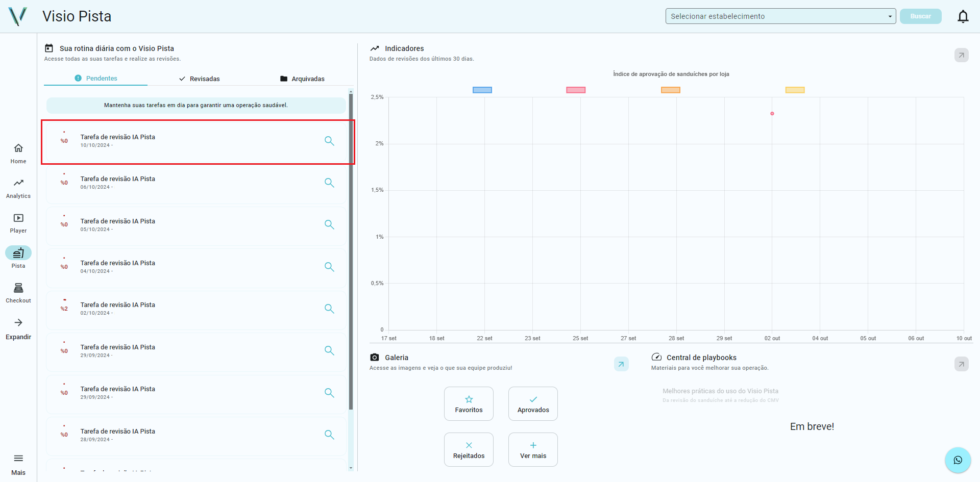The width and height of the screenshot is (980, 482).
Task: Toggle the pink legend swatch in chart
Action: (x=576, y=90)
